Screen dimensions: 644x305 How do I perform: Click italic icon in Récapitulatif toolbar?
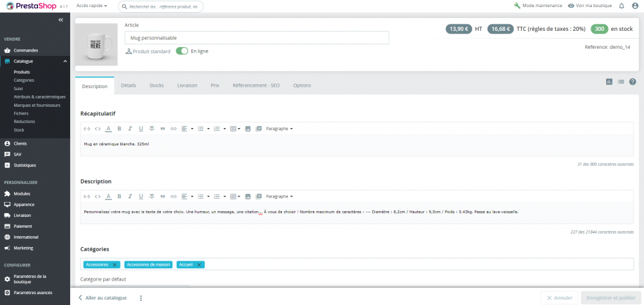[130, 129]
